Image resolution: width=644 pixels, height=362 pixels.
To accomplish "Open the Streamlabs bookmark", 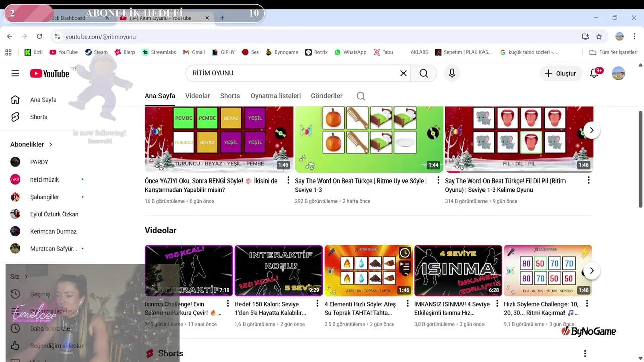I will 159,52.
